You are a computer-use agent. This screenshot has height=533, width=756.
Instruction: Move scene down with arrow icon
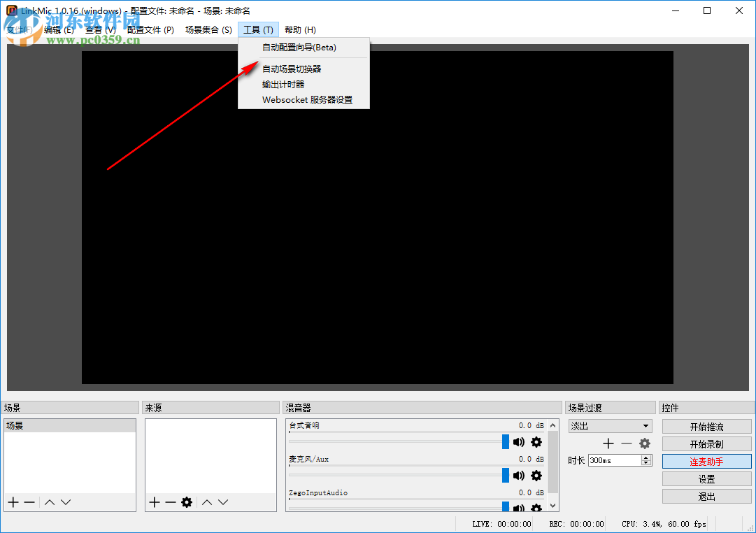66,502
